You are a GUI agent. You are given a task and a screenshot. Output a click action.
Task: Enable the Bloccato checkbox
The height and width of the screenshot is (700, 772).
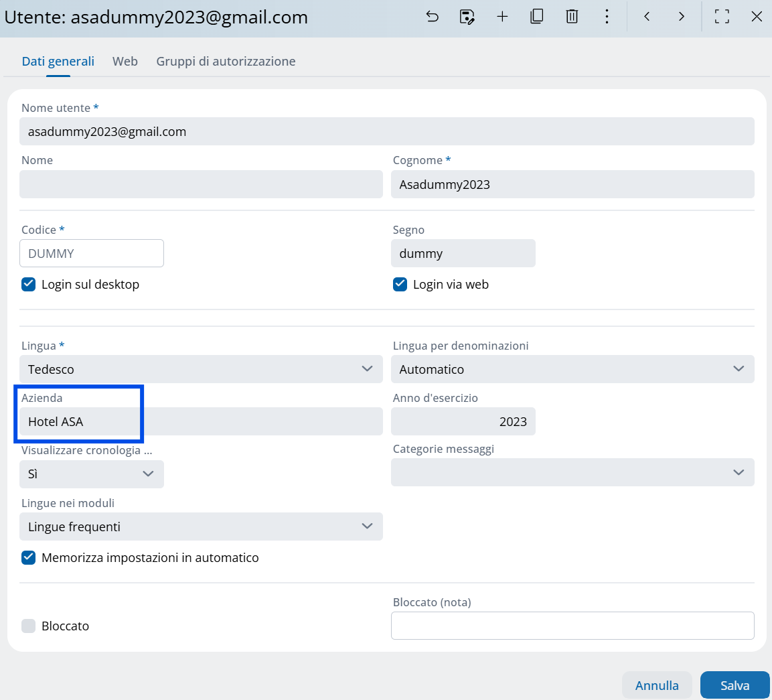29,626
